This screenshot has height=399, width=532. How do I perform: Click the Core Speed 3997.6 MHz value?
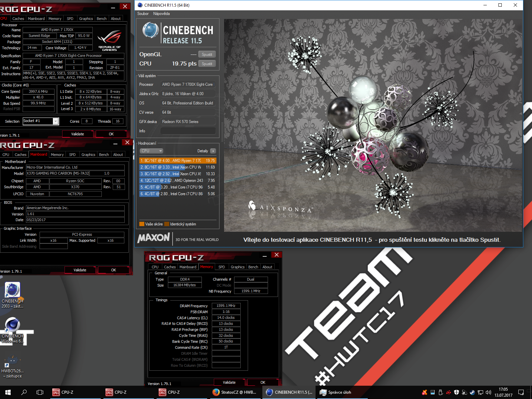(38, 91)
